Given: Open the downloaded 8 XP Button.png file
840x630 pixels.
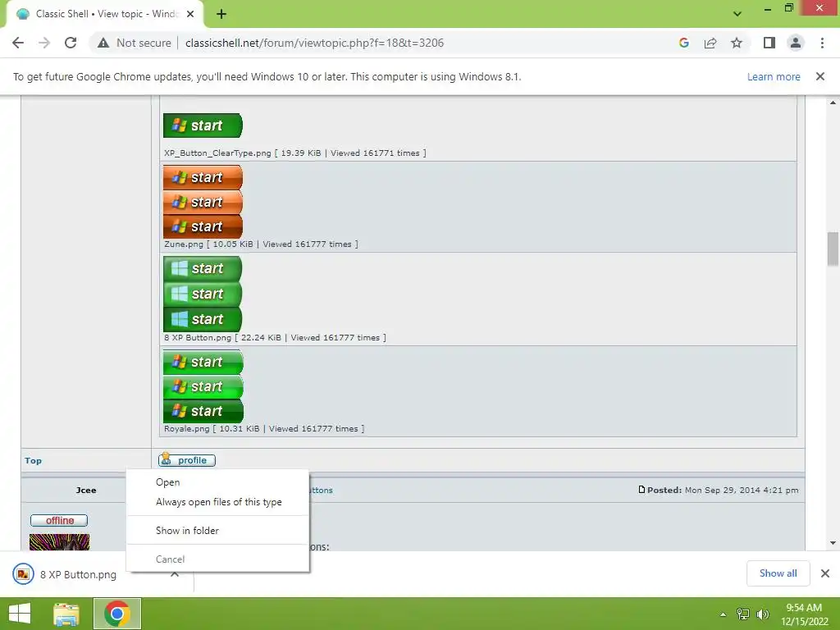Looking at the screenshot, I should point(78,575).
